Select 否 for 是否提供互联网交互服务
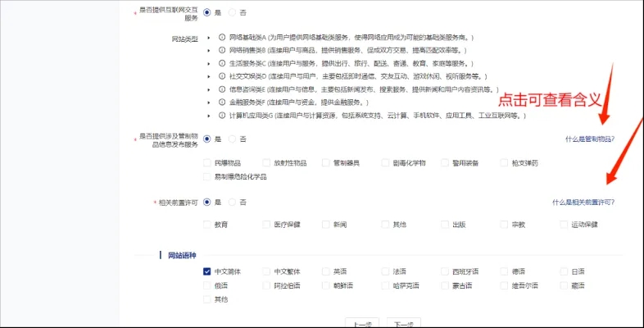Screen dimensions: 644x328 232,12
